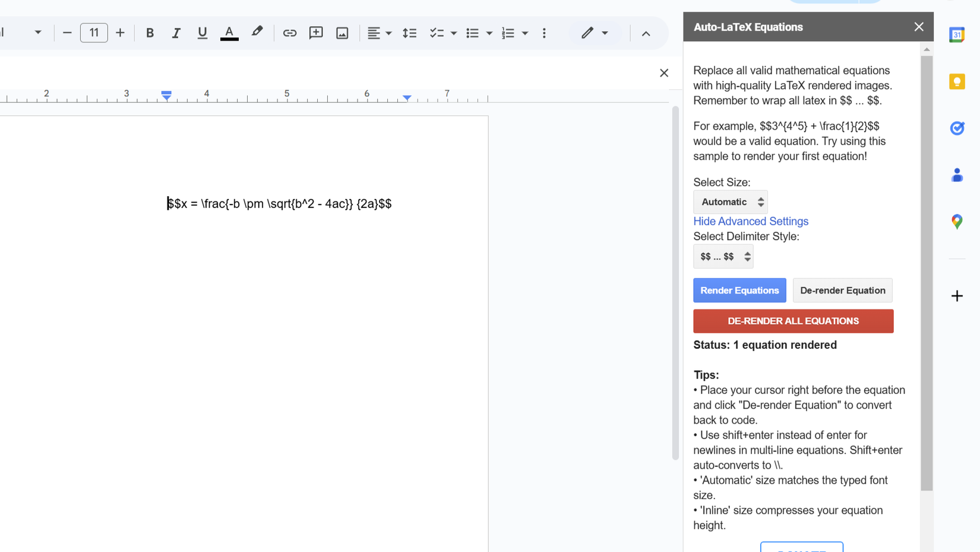Screen dimensions: 980x552
Task: Click the right indent marker on ruler
Action: pos(407,97)
